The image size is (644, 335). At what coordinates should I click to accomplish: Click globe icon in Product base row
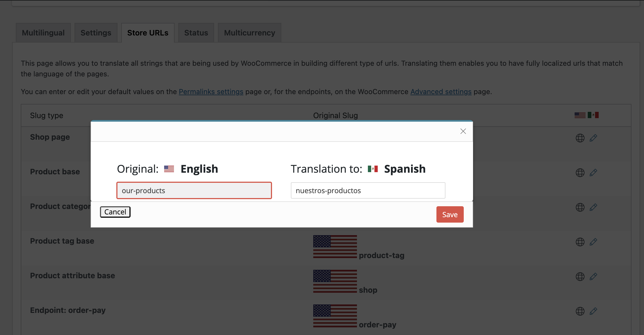(580, 173)
